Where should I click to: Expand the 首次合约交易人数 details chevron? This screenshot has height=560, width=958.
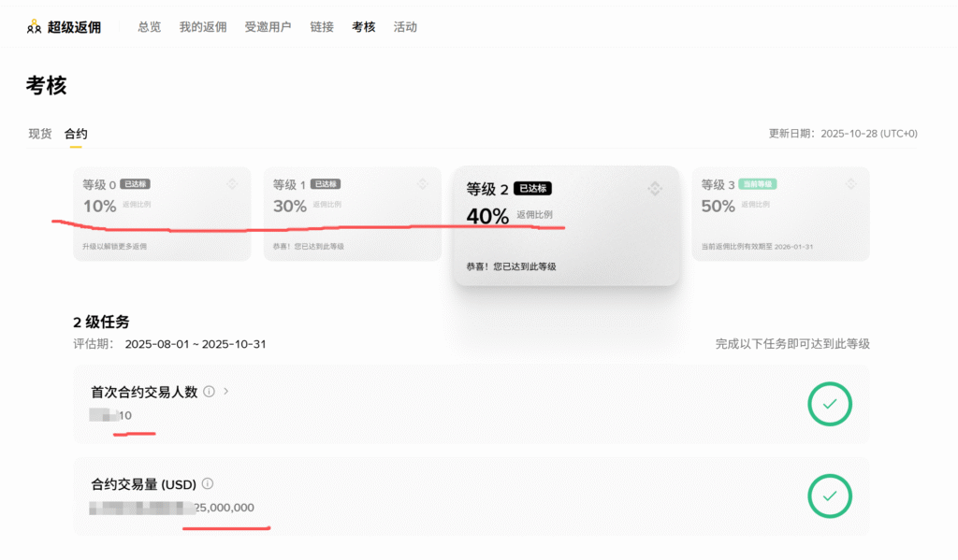[x=225, y=391]
